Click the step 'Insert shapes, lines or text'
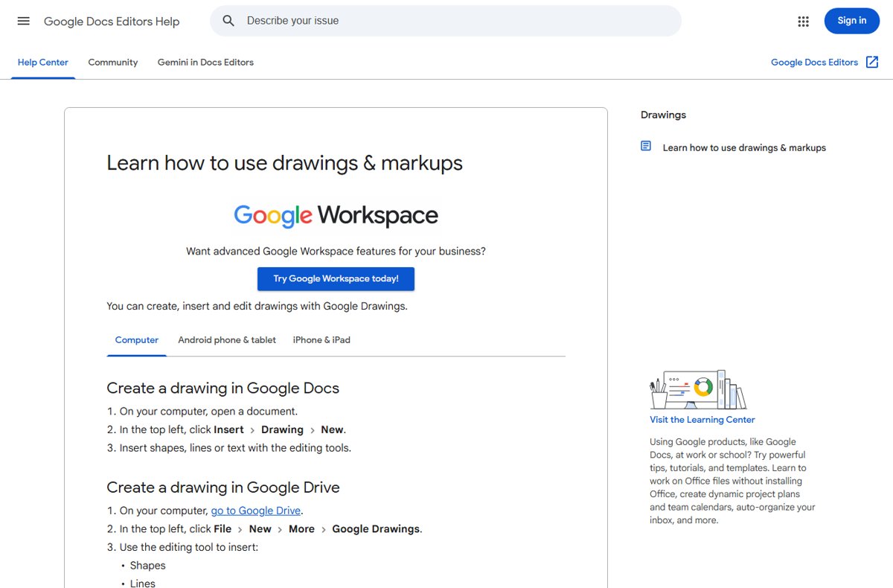The image size is (893, 588). [x=235, y=448]
